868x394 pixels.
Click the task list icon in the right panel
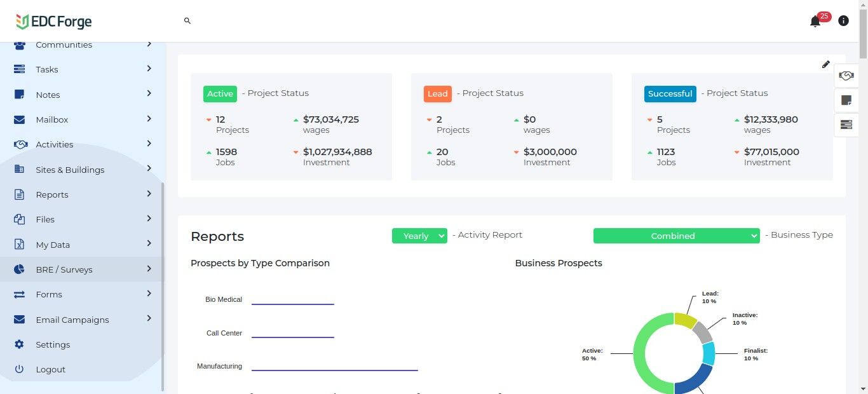coord(846,125)
